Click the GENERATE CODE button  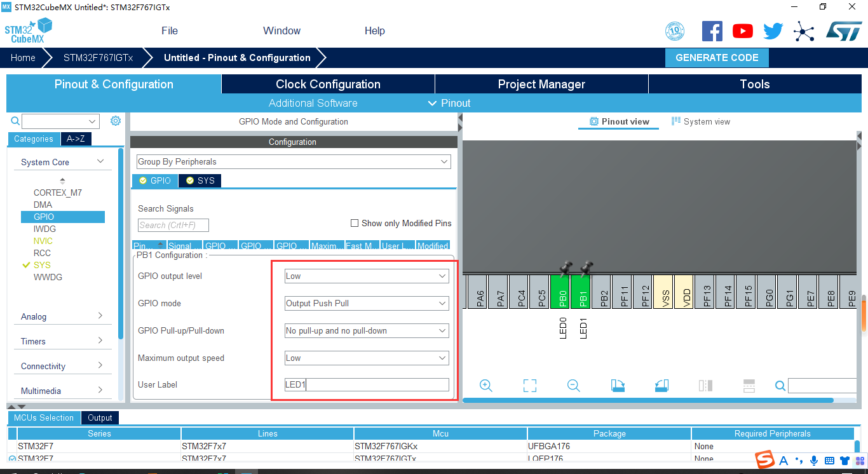tap(717, 57)
